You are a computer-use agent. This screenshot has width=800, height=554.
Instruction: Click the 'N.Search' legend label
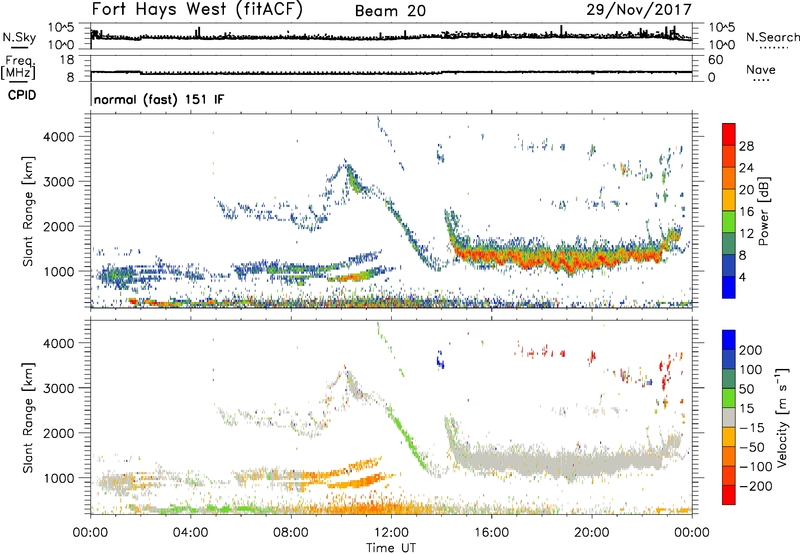pyautogui.click(x=772, y=37)
